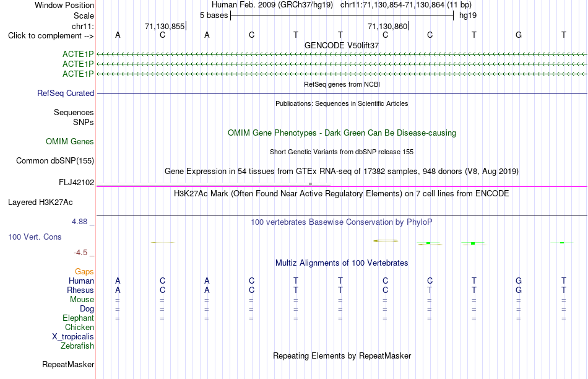The height and width of the screenshot is (379, 588).
Task: Open the GTEx 'Gene Expression in 54 tissues' title
Action: [x=342, y=172]
